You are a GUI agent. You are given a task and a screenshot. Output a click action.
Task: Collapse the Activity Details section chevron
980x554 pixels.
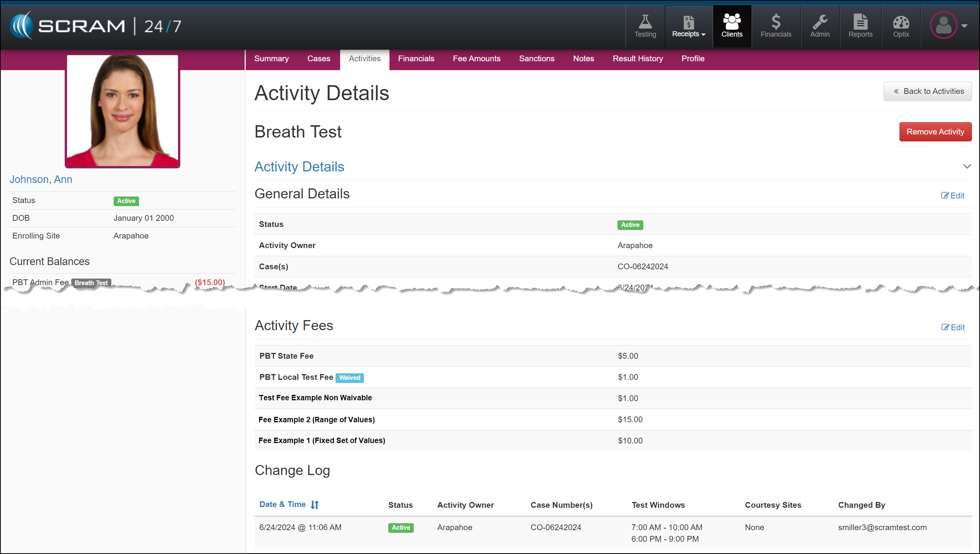tap(967, 166)
